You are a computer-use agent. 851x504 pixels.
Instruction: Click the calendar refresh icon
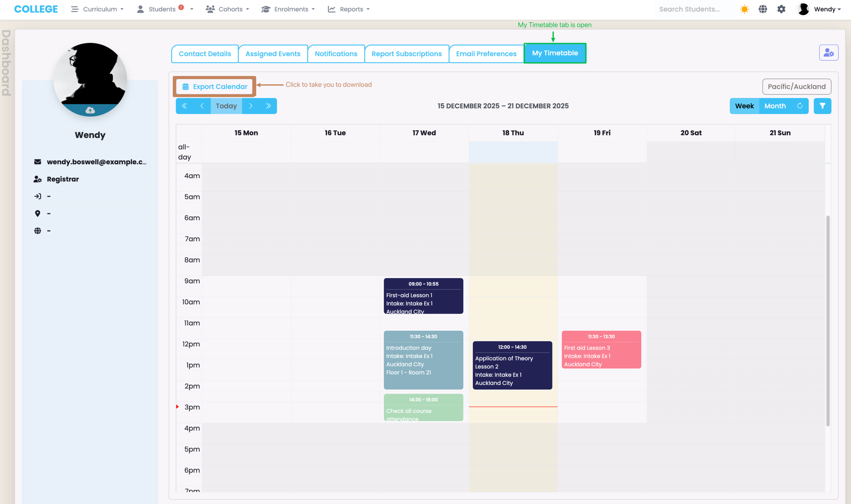coord(800,106)
